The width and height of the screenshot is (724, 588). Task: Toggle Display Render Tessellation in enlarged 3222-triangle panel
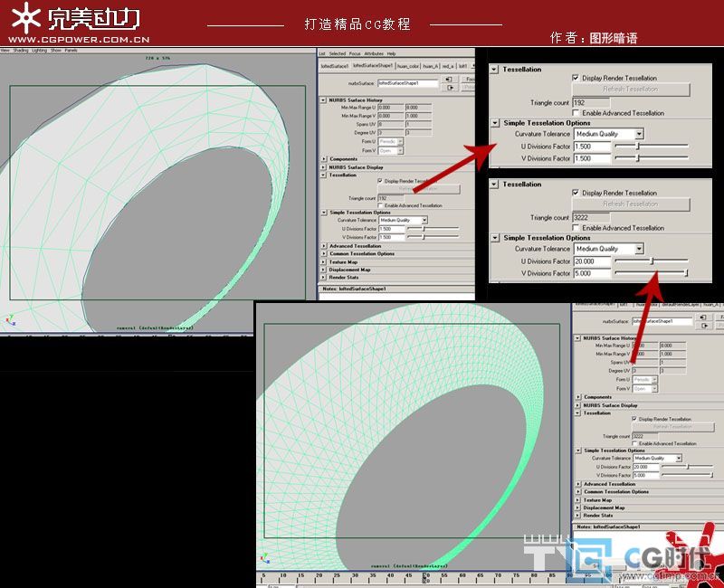(576, 193)
